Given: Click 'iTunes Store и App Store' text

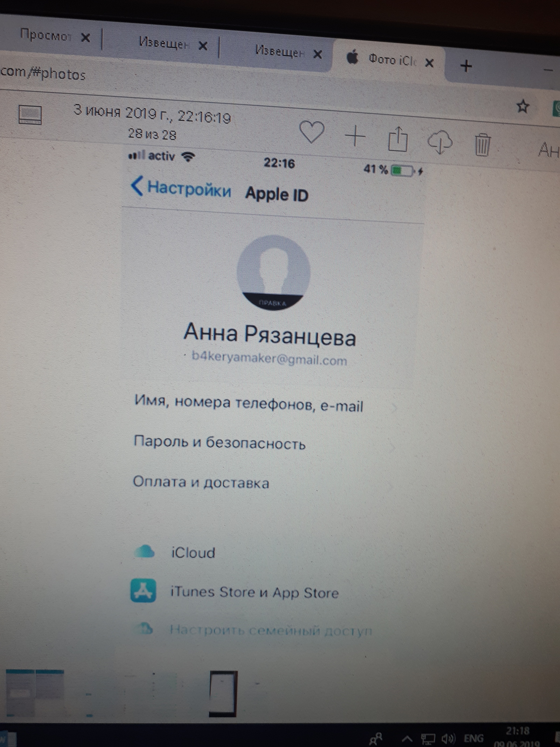Looking at the screenshot, I should [254, 592].
